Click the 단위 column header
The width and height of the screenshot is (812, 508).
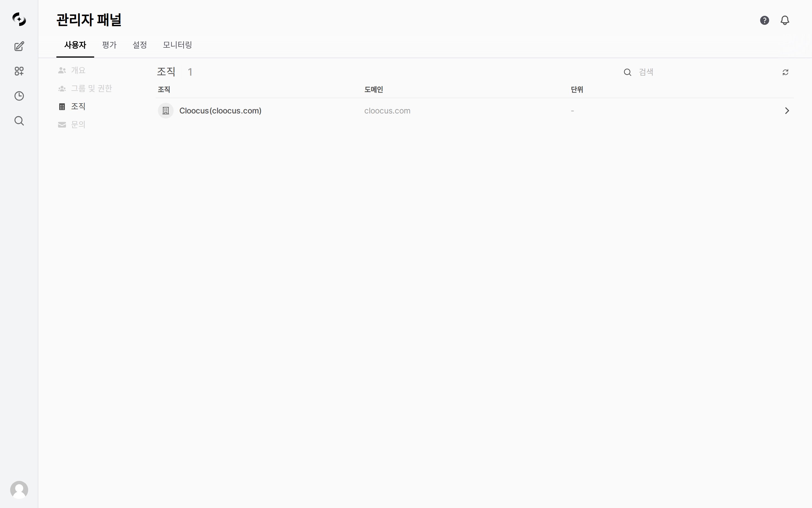(x=577, y=90)
